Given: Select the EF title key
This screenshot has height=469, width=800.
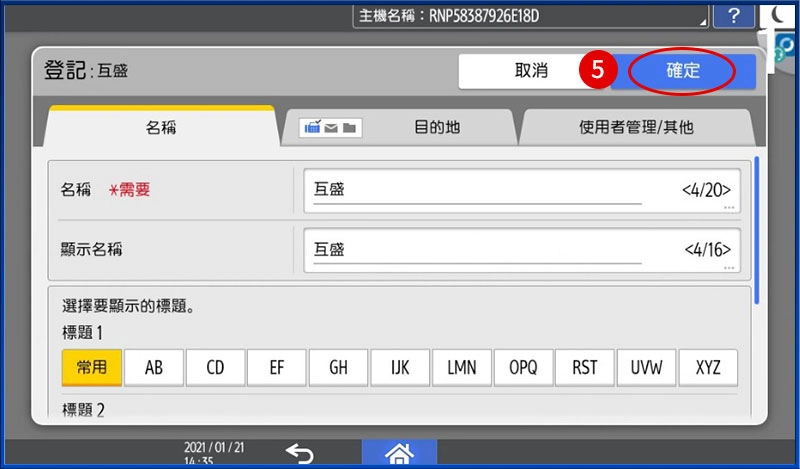Looking at the screenshot, I should pyautogui.click(x=277, y=367).
